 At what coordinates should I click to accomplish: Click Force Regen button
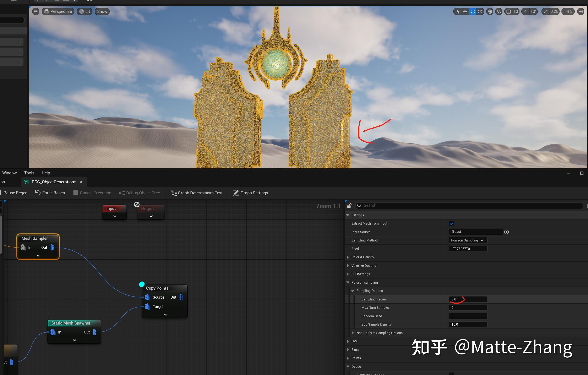click(50, 193)
